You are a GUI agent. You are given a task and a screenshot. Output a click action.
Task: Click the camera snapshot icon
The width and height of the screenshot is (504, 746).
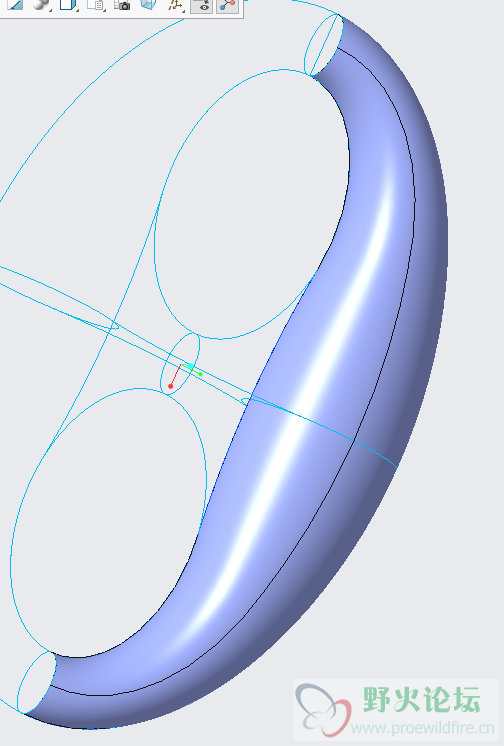[x=122, y=5]
